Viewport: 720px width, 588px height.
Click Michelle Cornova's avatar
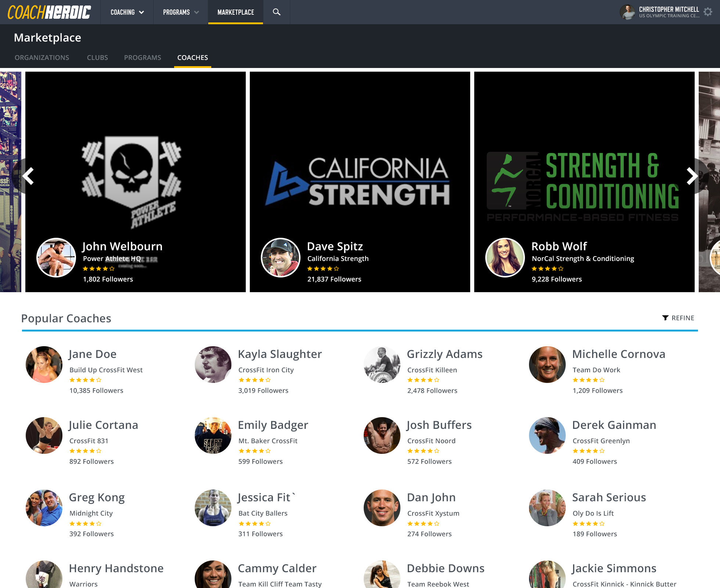(547, 365)
